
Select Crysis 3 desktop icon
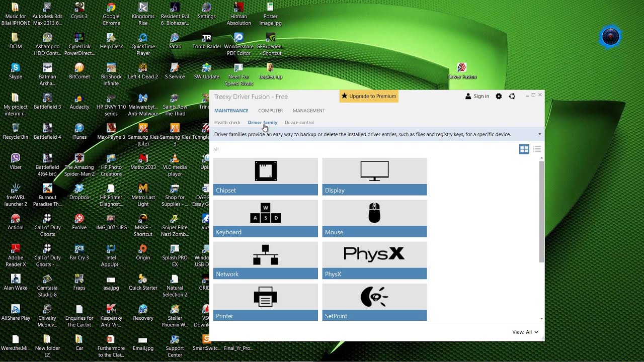[x=79, y=11]
